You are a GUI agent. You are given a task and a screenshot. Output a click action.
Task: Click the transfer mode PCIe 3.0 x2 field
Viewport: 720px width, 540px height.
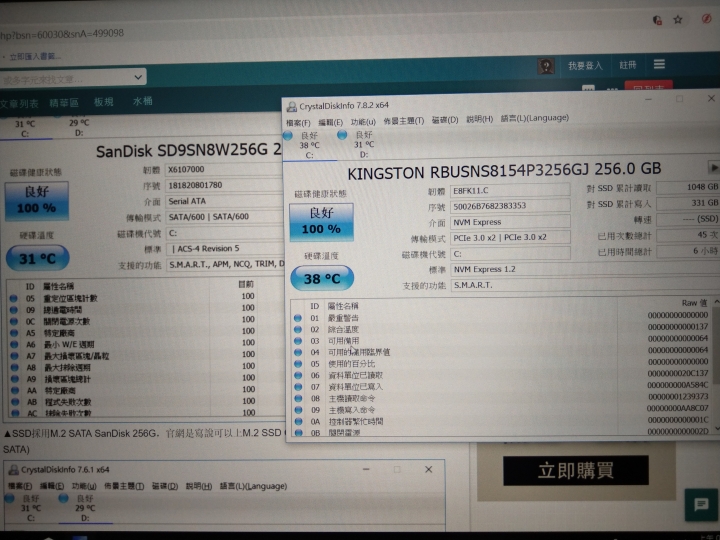pyautogui.click(x=510, y=238)
